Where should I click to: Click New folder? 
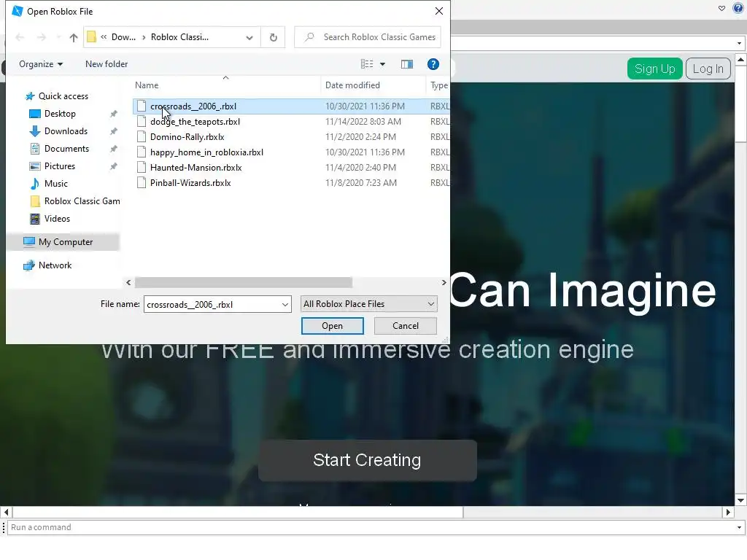pyautogui.click(x=107, y=64)
